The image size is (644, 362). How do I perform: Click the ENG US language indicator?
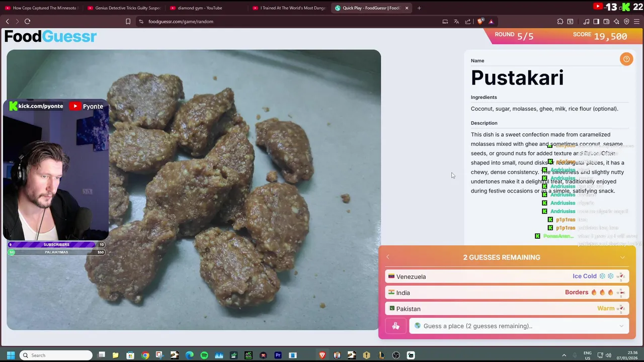coord(587,355)
